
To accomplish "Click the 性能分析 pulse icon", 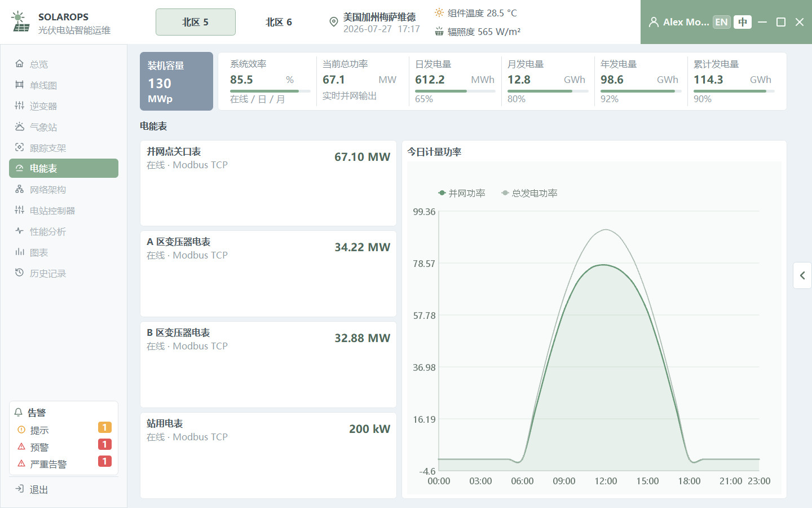I will 19,231.
